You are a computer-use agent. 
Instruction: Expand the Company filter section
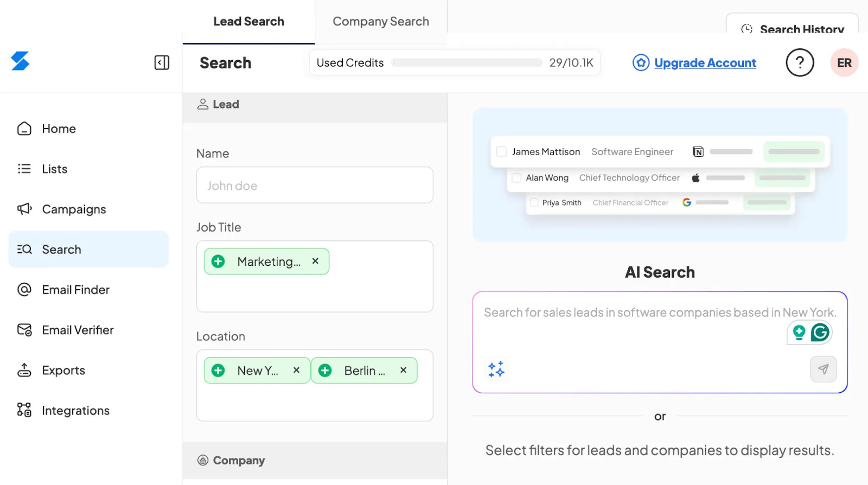[x=315, y=461]
